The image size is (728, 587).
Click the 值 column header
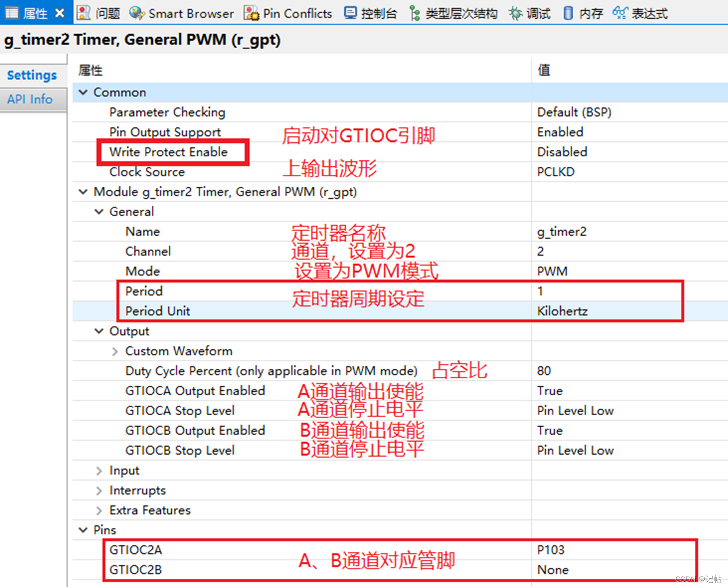(x=544, y=70)
